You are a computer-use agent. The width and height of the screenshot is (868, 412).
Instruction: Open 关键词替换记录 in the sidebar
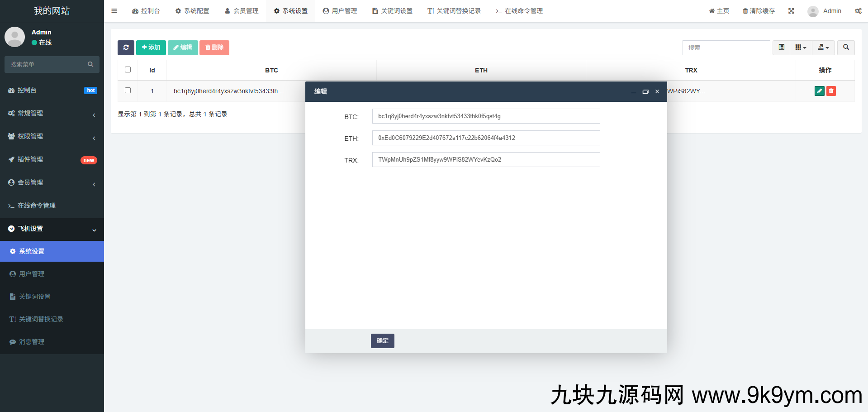point(52,319)
